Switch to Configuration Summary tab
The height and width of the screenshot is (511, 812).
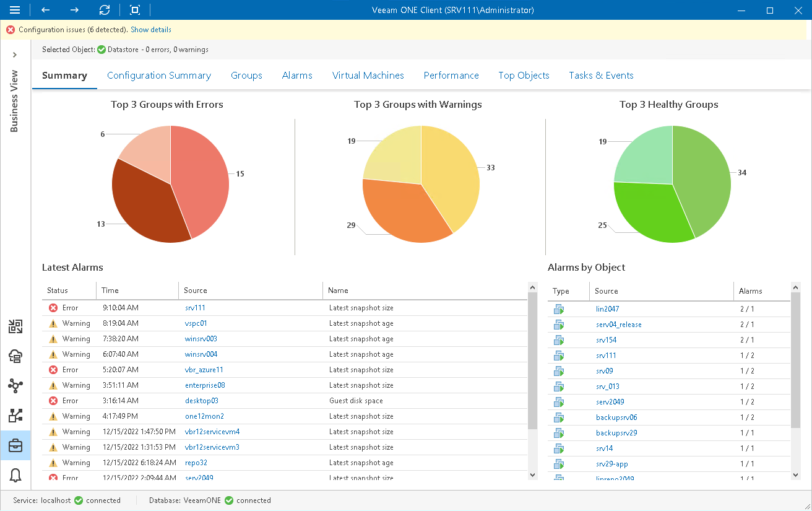tap(159, 76)
